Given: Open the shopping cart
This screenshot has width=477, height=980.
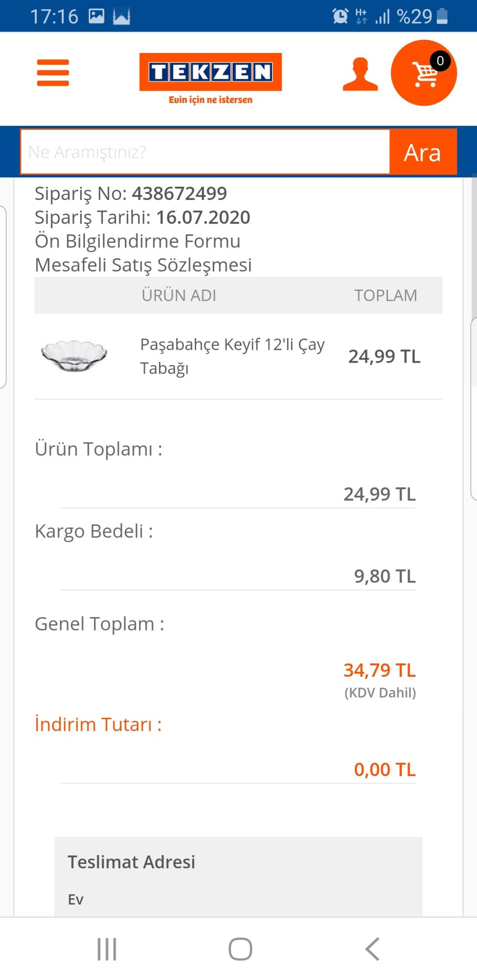Looking at the screenshot, I should [x=424, y=73].
